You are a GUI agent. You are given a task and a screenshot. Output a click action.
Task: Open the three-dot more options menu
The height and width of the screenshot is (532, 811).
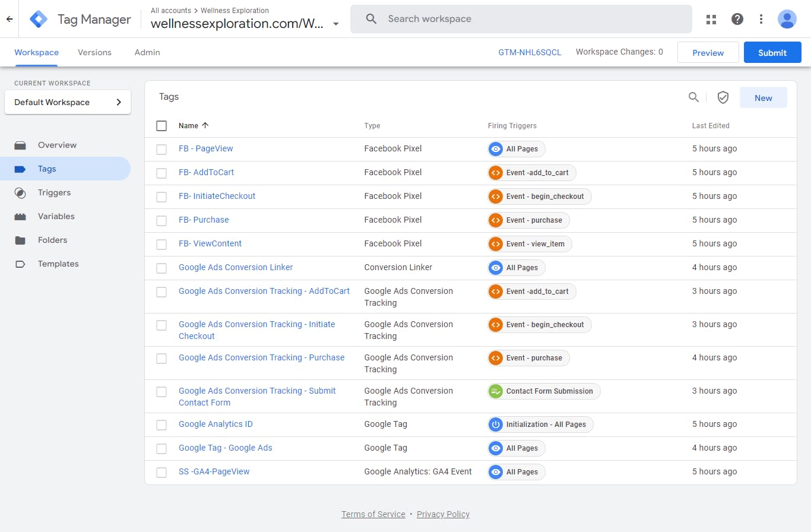pos(761,19)
